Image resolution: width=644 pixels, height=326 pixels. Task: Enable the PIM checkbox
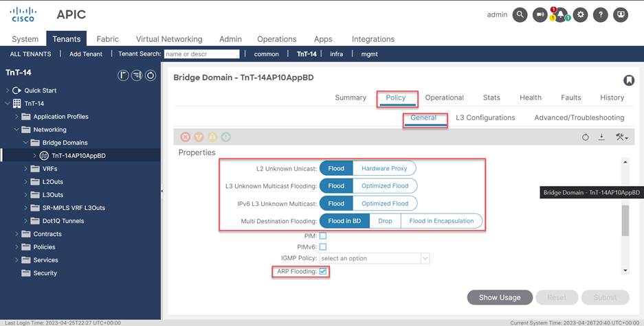coord(323,236)
